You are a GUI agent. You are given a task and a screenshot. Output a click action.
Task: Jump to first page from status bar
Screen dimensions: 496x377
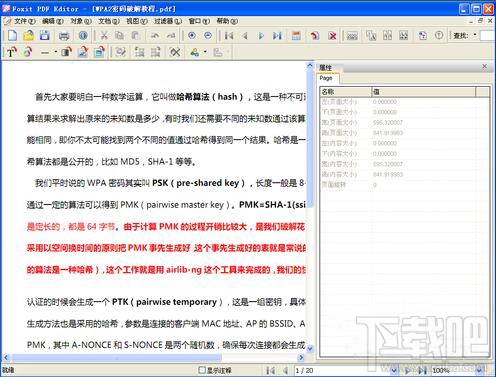coord(271,370)
